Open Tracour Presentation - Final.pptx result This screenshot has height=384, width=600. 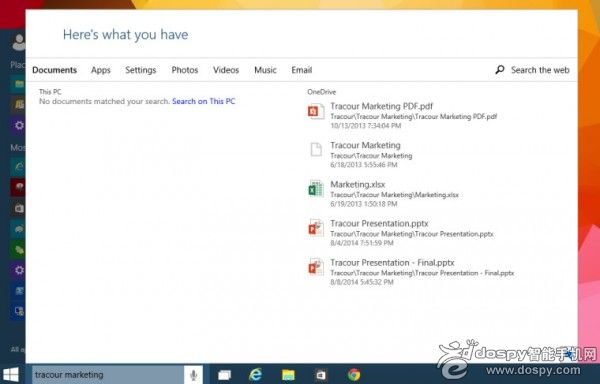coord(392,263)
